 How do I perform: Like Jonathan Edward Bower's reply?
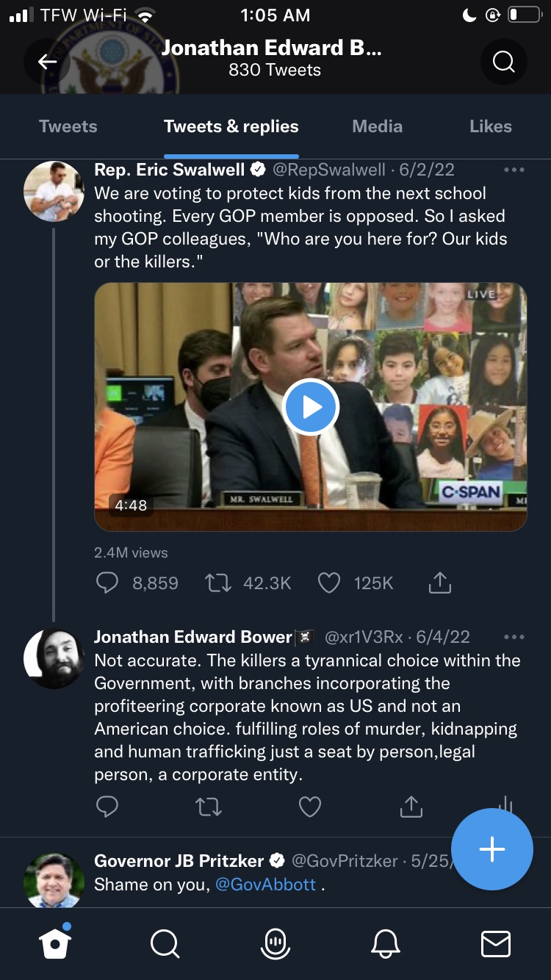310,807
